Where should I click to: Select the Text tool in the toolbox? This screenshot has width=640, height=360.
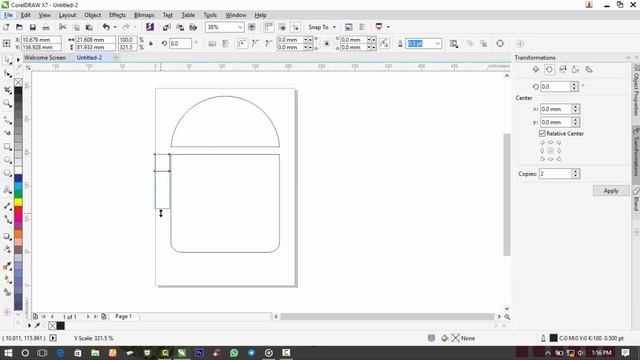pyautogui.click(x=7, y=190)
